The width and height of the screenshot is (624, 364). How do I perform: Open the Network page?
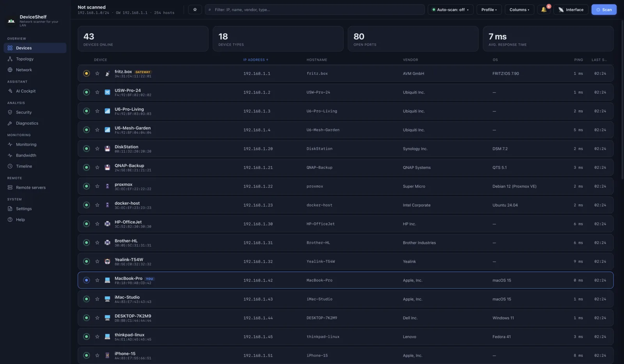(35, 70)
